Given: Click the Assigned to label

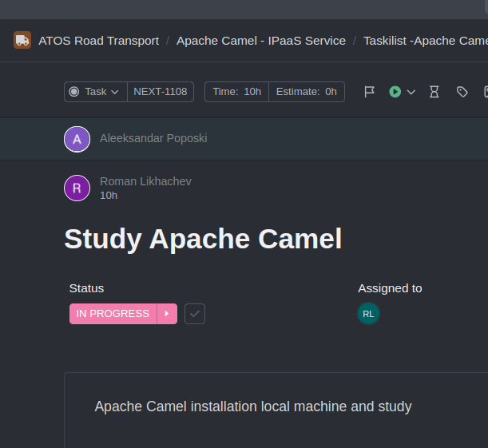Looking at the screenshot, I should [390, 288].
